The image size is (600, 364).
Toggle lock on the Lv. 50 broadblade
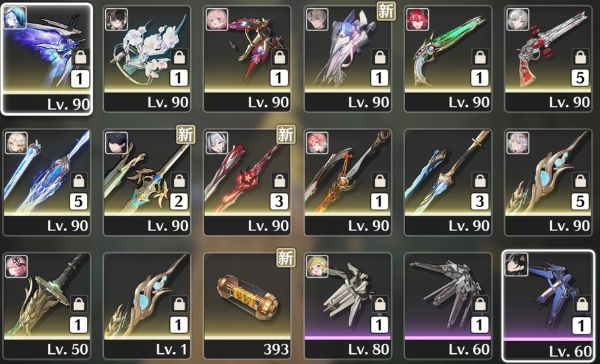tap(79, 304)
